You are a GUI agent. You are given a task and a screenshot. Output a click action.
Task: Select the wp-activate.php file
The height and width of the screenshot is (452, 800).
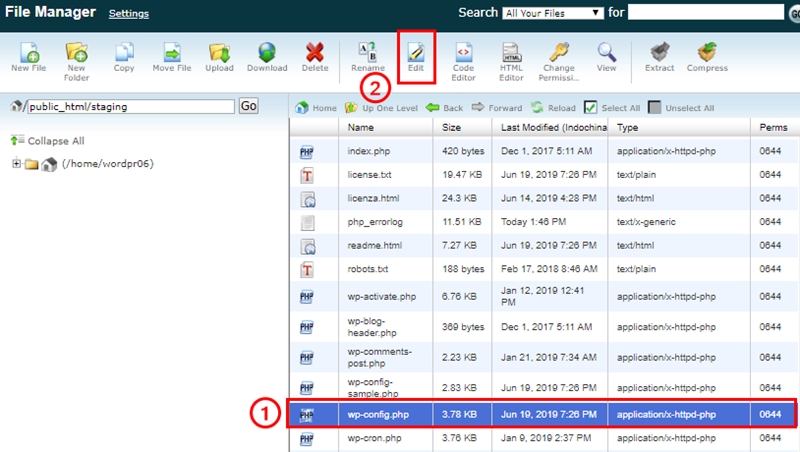click(x=382, y=296)
